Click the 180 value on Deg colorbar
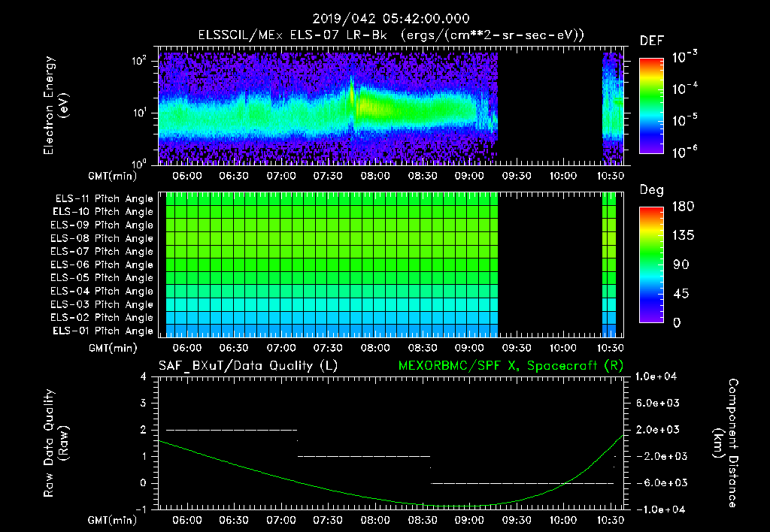The width and height of the screenshot is (770, 532). [x=683, y=207]
